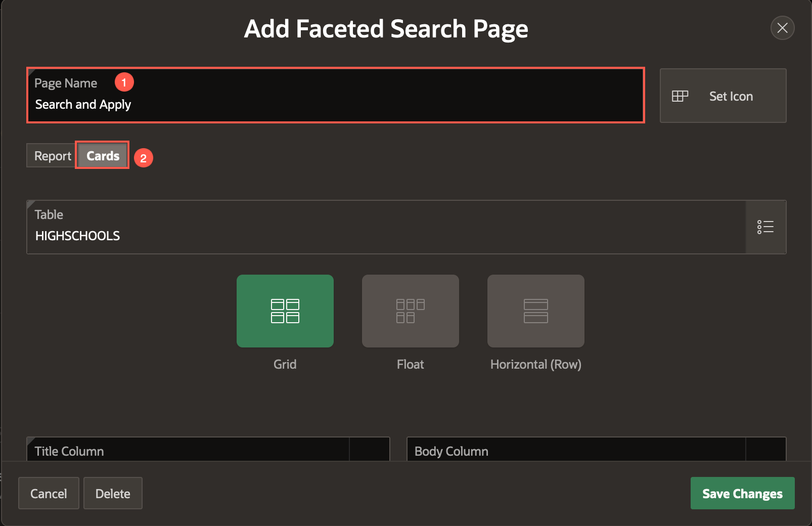Click the Horizontal (Row) label text
This screenshot has width=812, height=526.
[x=536, y=365]
